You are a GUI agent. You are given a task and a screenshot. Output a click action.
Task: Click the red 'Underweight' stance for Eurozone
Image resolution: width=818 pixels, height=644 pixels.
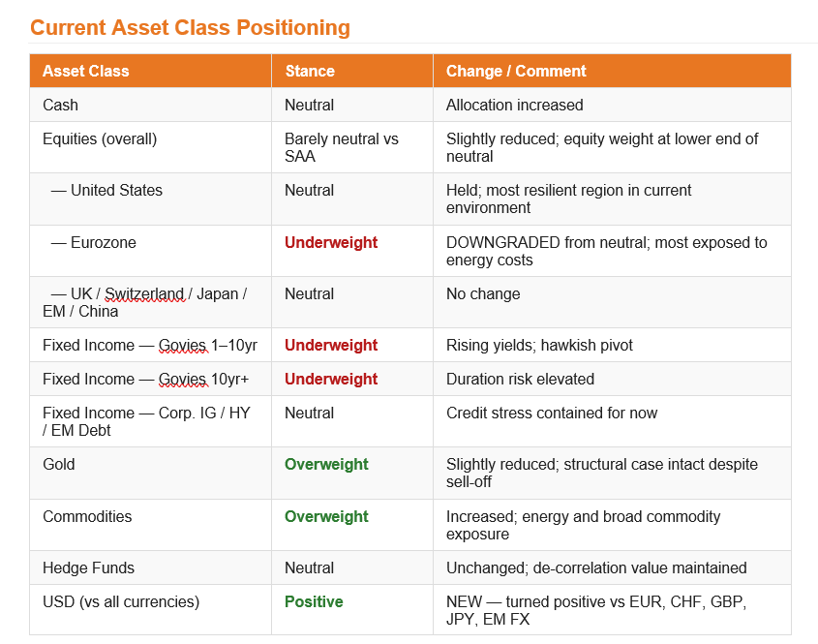coord(330,242)
